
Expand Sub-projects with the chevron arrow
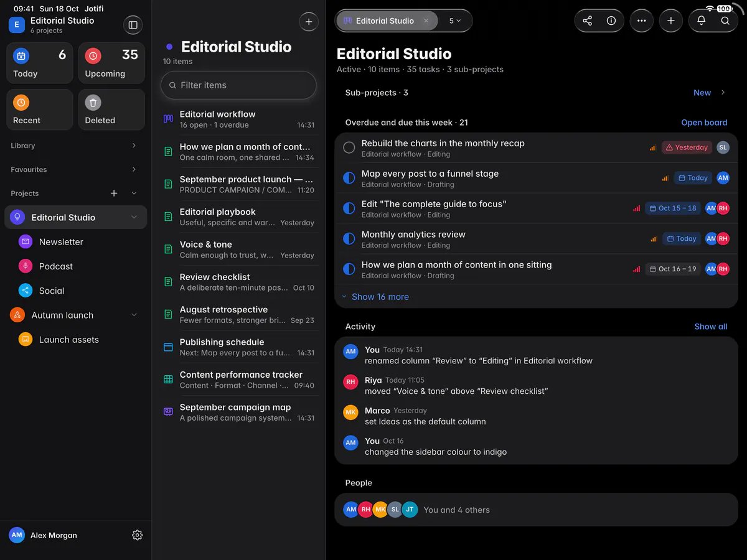723,93
